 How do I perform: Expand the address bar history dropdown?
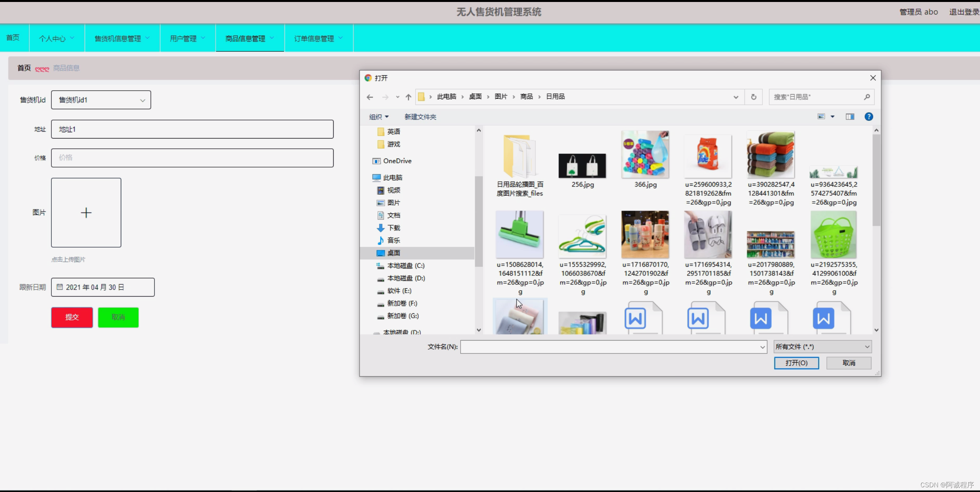[x=736, y=97]
